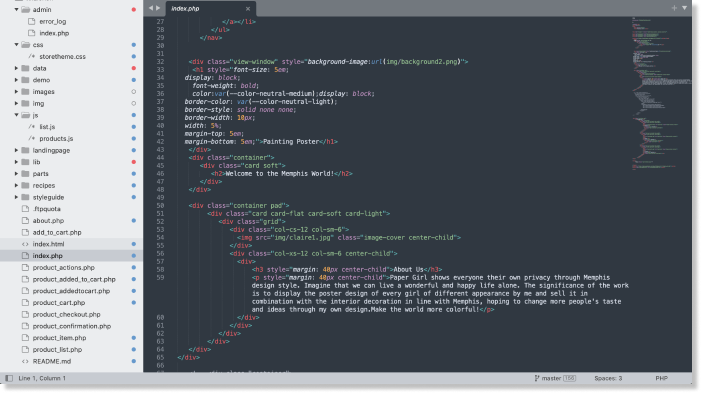Image resolution: width=701 pixels, height=393 pixels.
Task: Open README.md file
Action: coord(51,361)
